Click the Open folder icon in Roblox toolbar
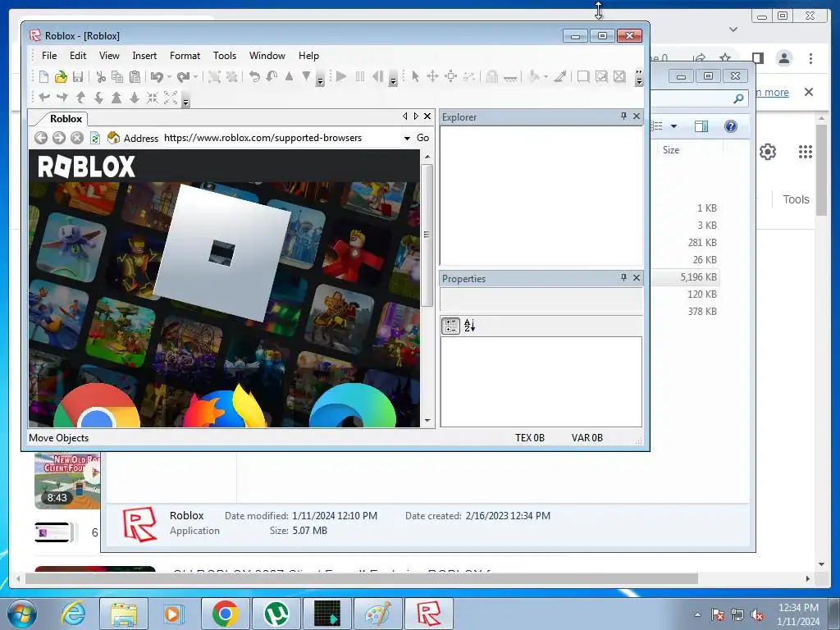This screenshot has width=840, height=630. (x=61, y=76)
